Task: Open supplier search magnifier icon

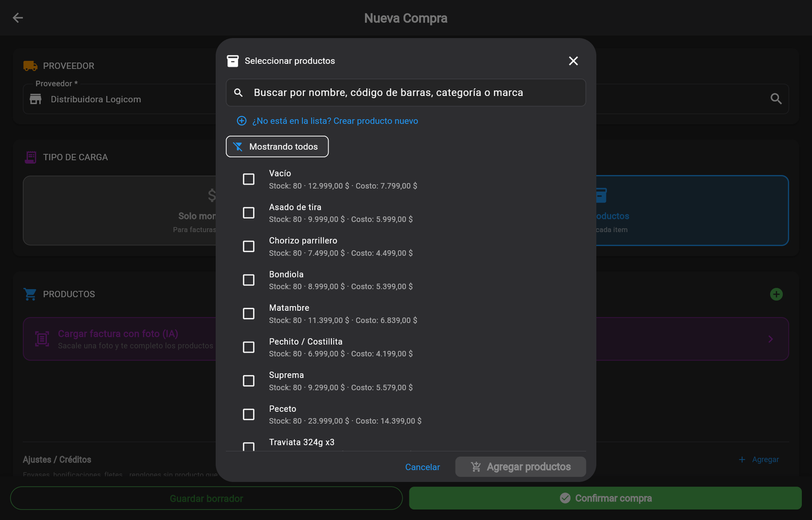Action: click(x=776, y=99)
